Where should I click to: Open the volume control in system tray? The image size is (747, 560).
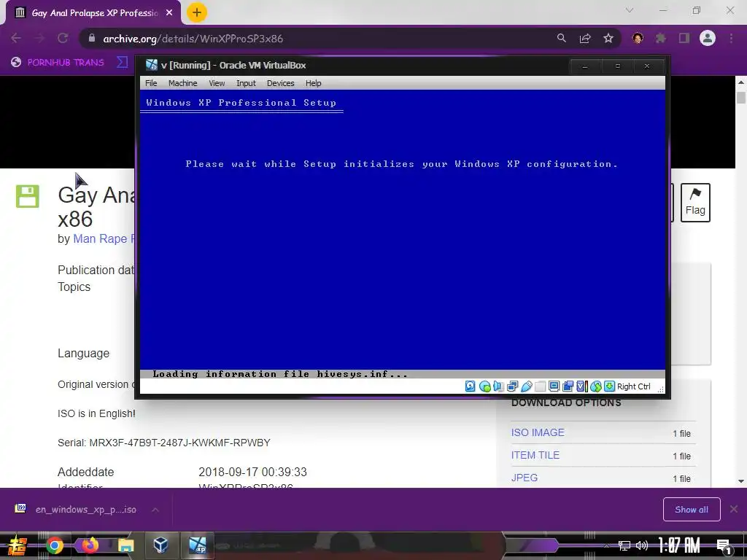tap(642, 545)
